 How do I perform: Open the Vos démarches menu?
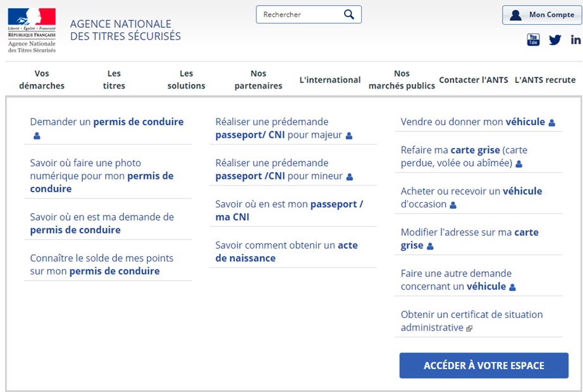click(42, 80)
